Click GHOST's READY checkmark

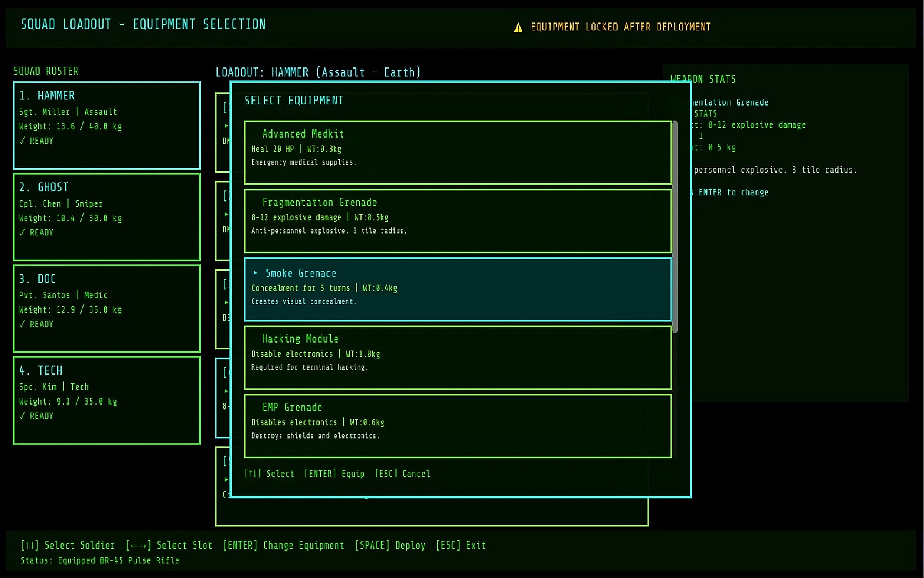click(22, 232)
